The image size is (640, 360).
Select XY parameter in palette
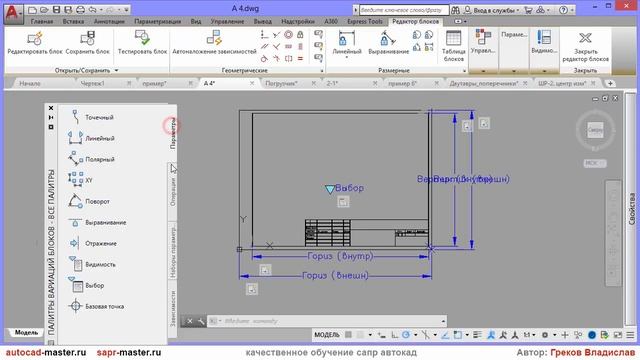point(81,180)
